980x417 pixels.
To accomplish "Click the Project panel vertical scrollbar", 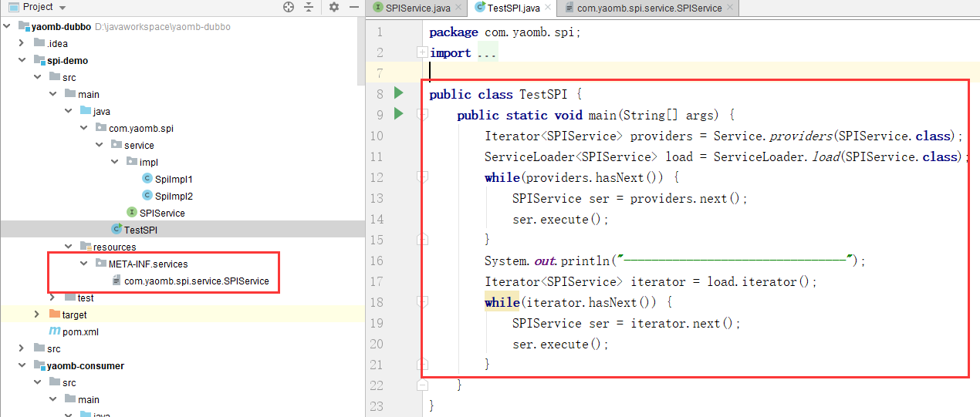I will click(x=360, y=51).
